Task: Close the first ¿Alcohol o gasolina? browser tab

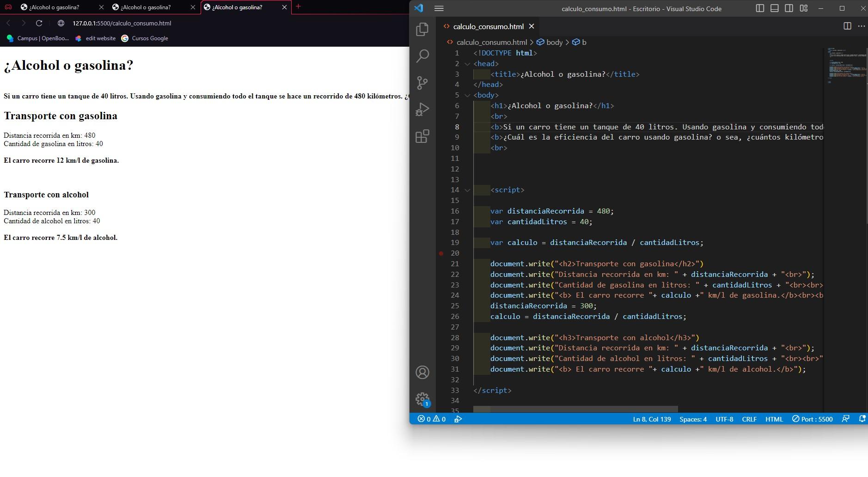Action: coord(101,7)
